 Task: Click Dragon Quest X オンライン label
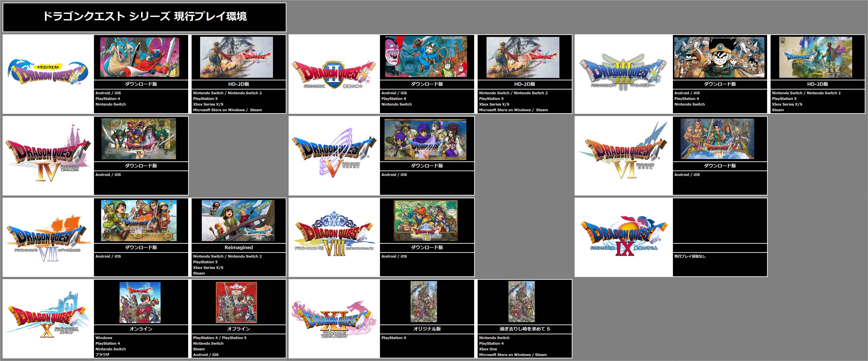click(141, 329)
